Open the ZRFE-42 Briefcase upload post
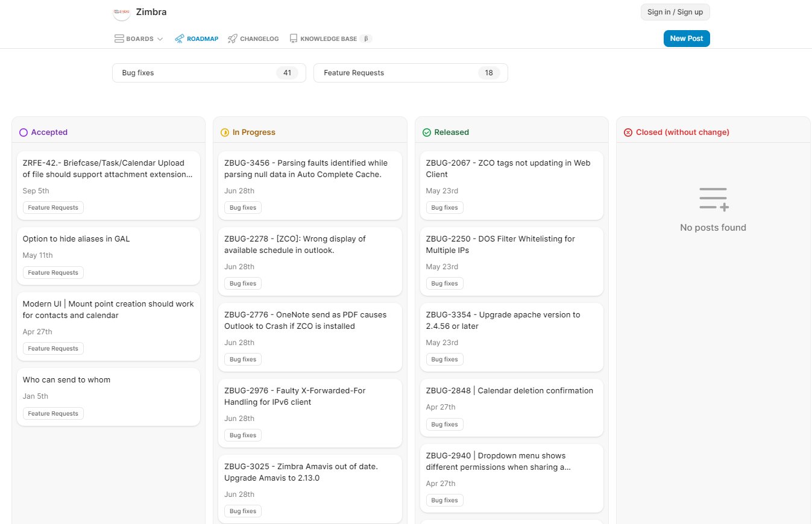The height and width of the screenshot is (524, 812). [x=108, y=169]
